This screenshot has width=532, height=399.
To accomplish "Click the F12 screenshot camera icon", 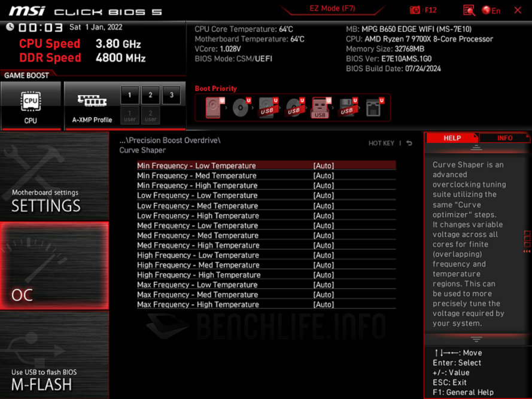I will (415, 10).
